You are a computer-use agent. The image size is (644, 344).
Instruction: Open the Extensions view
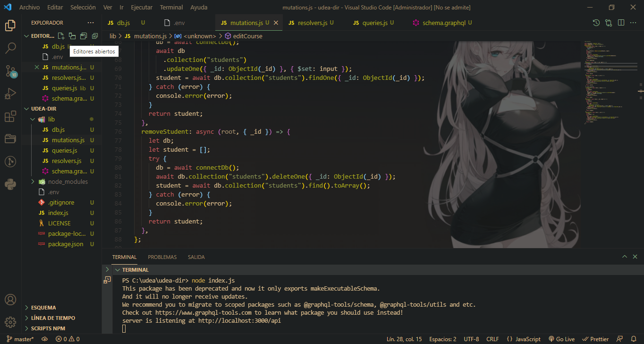(10, 116)
